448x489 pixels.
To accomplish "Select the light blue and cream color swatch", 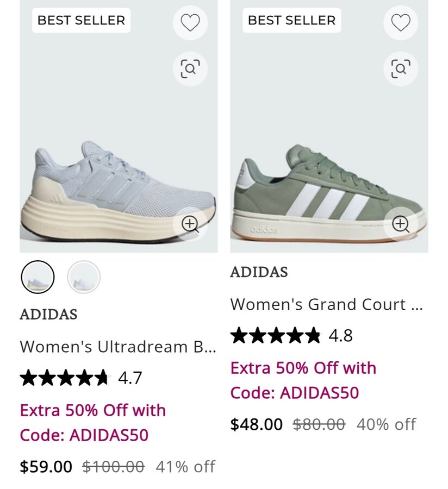I will coord(38,277).
